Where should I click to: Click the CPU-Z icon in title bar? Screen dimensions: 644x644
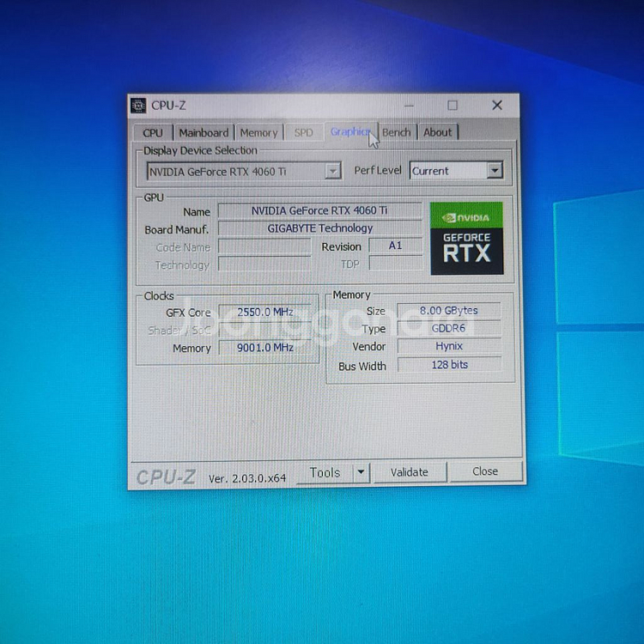(138, 106)
